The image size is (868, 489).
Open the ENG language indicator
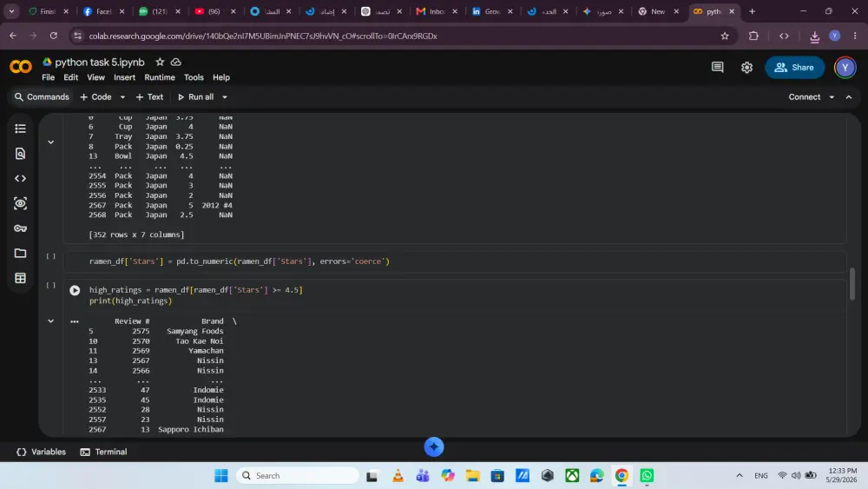(x=760, y=475)
